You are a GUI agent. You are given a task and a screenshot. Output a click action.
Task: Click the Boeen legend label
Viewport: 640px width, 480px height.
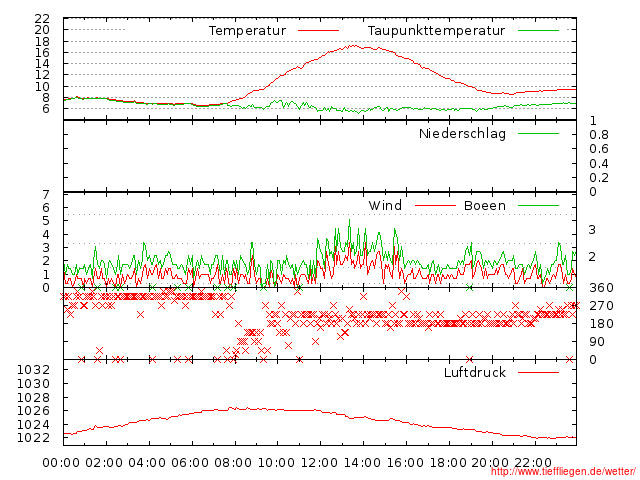pyautogui.click(x=485, y=205)
